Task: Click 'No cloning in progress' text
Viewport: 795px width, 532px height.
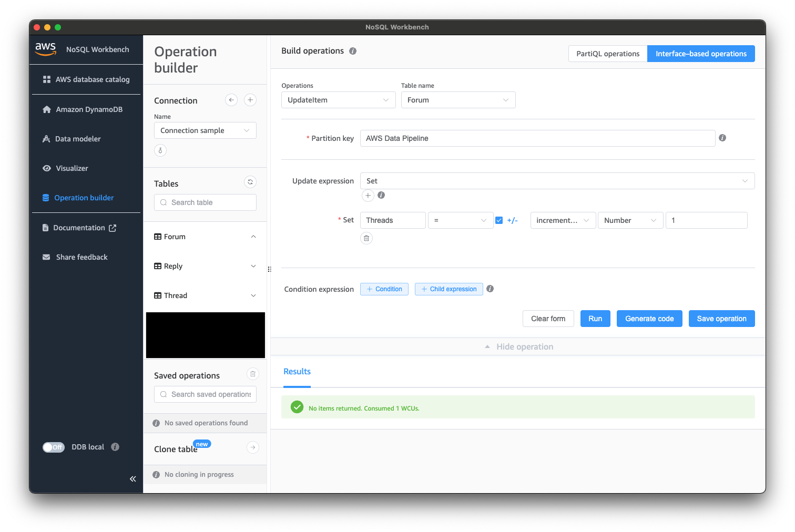Action: [199, 475]
